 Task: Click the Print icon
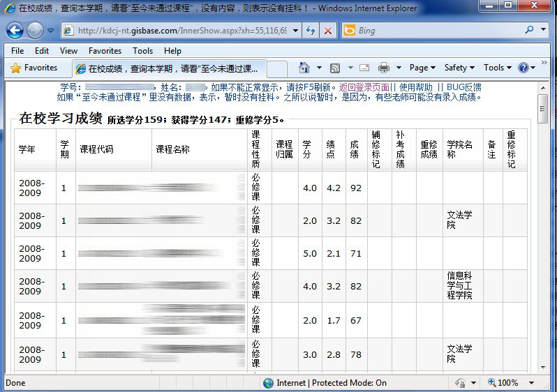(383, 68)
